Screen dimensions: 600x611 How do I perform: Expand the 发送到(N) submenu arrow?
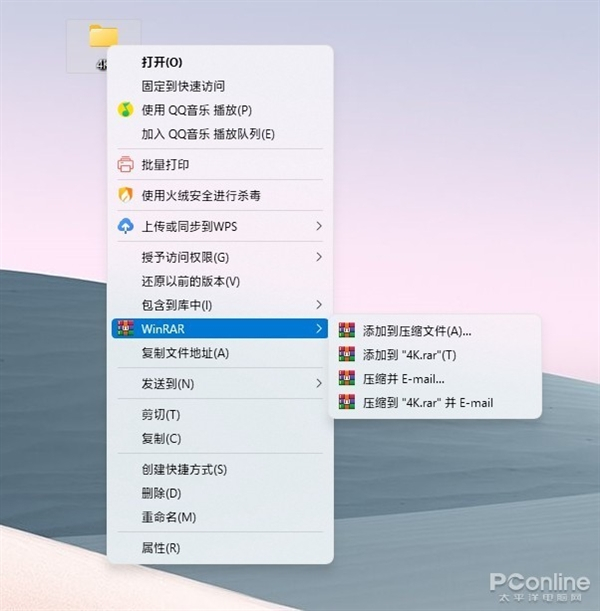319,384
